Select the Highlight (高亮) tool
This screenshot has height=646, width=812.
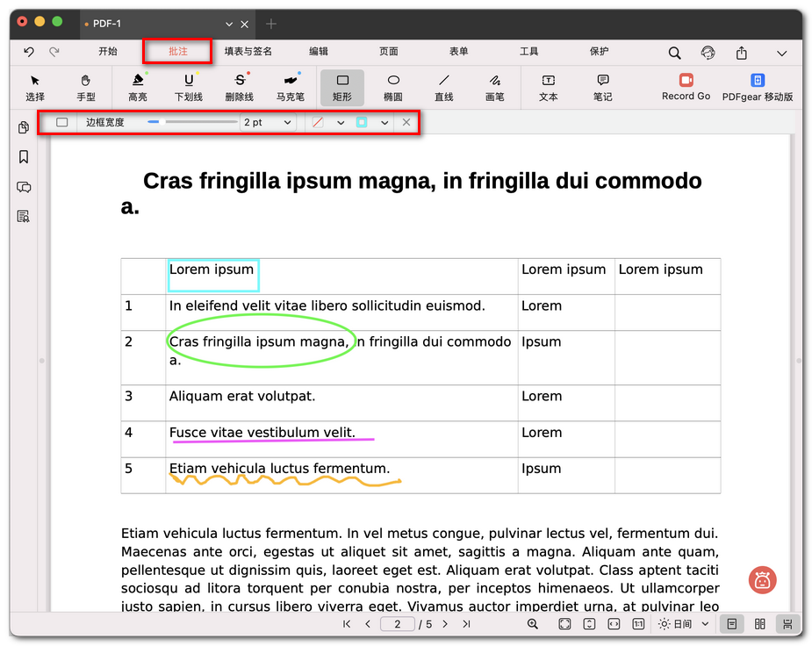138,87
